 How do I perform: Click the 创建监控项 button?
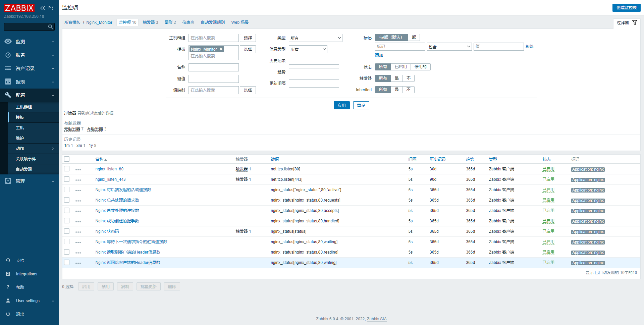[x=626, y=7]
